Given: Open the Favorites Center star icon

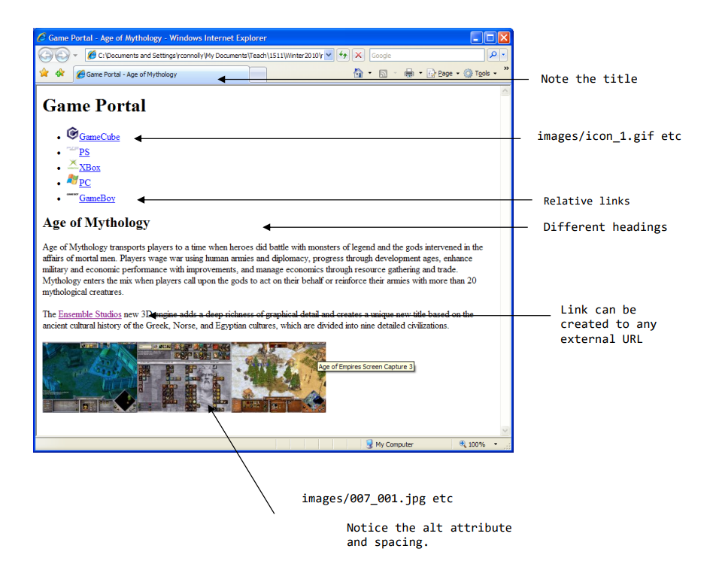Looking at the screenshot, I should (x=44, y=73).
